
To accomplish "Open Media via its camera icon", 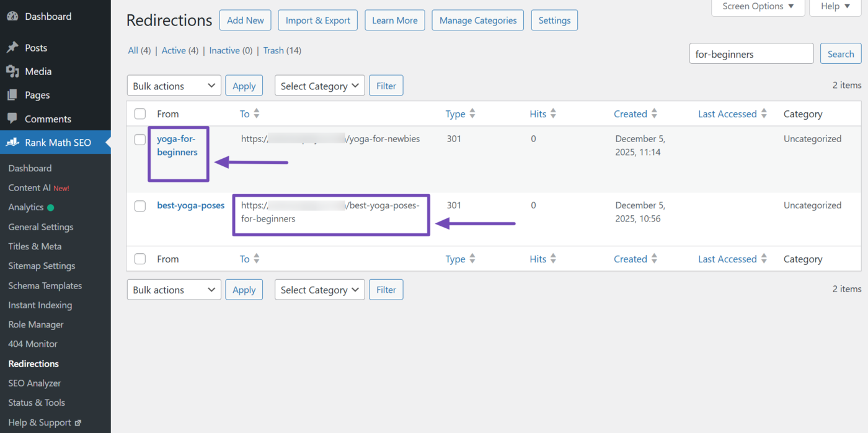I will tap(13, 71).
